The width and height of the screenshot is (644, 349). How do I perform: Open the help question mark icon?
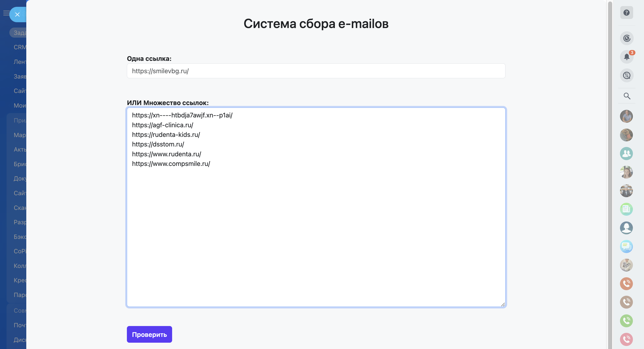(x=626, y=13)
